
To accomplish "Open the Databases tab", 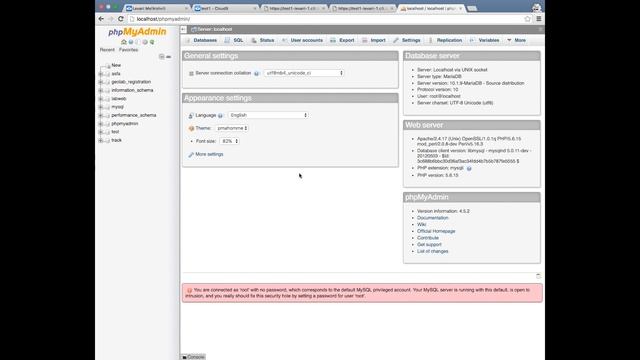I will coord(201,40).
